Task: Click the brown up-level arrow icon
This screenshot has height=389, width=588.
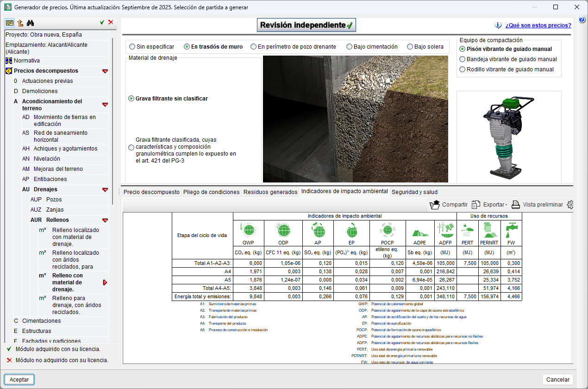Action: tap(20, 23)
